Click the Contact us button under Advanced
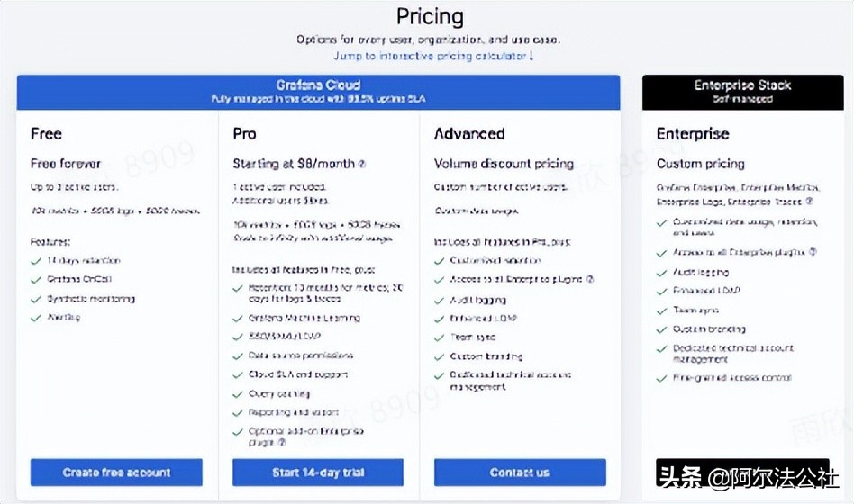854x504 pixels. coord(520,472)
